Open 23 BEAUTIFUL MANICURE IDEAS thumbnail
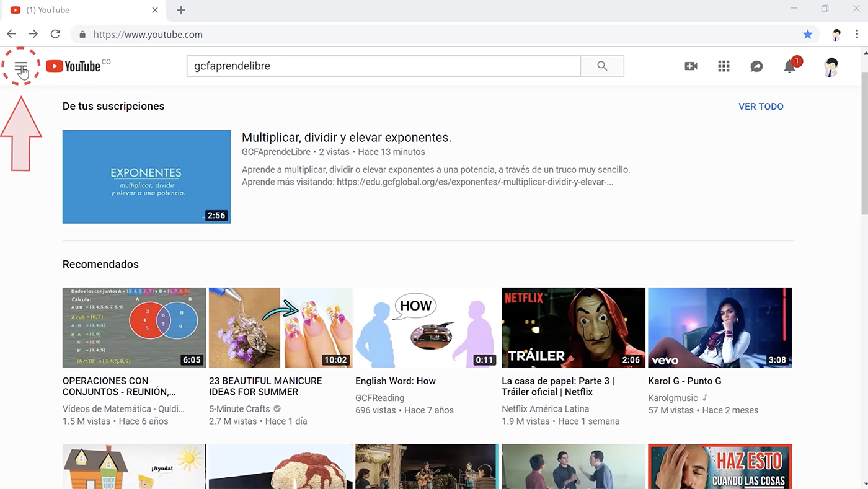 pyautogui.click(x=281, y=328)
